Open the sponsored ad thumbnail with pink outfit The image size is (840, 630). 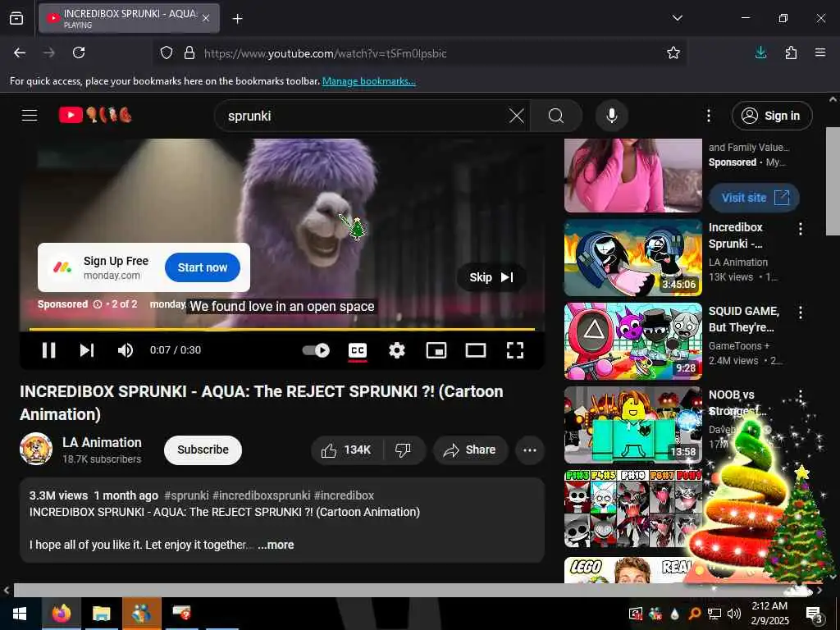[633, 175]
